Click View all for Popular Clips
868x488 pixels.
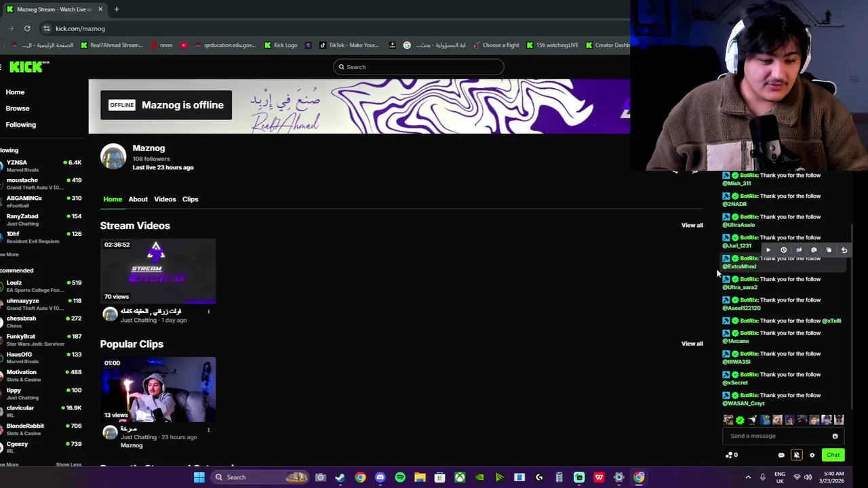click(692, 344)
